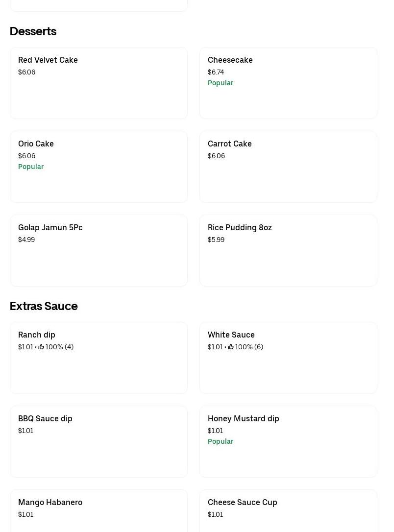Viewport: 394px width, 532px height.
Task: Click the thumbs-up icon on Ranch dip
Action: point(41,347)
